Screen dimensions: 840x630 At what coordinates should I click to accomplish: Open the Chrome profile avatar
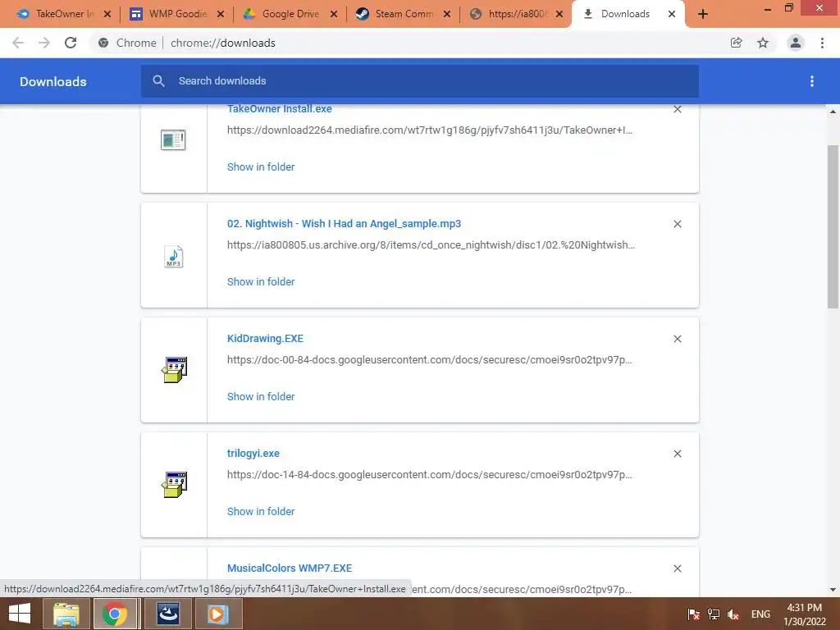[796, 43]
